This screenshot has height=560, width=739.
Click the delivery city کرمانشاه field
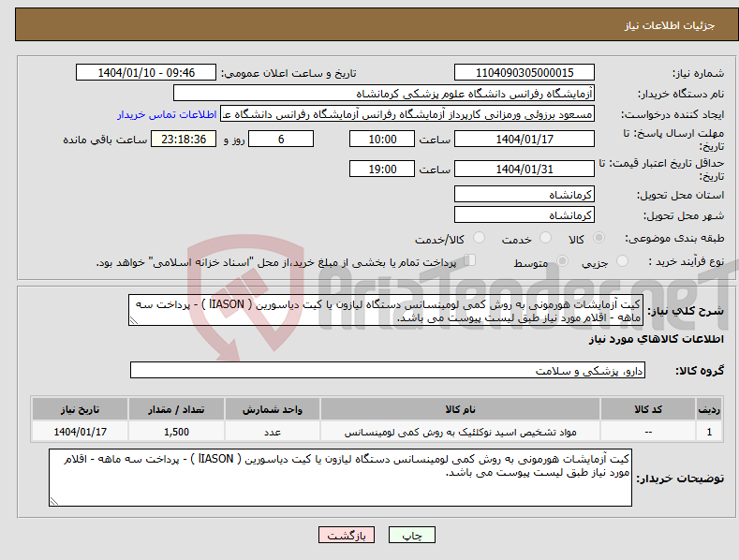point(525,215)
